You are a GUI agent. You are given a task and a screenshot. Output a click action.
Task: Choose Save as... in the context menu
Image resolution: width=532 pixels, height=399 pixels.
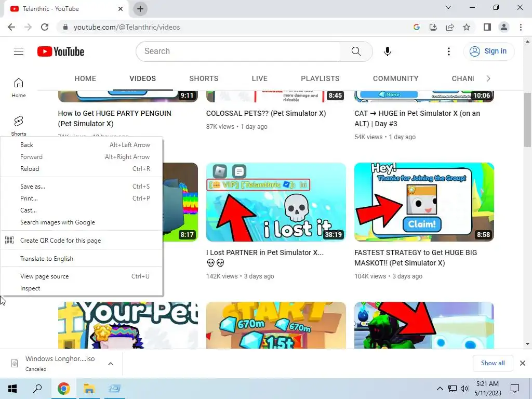tap(82, 187)
